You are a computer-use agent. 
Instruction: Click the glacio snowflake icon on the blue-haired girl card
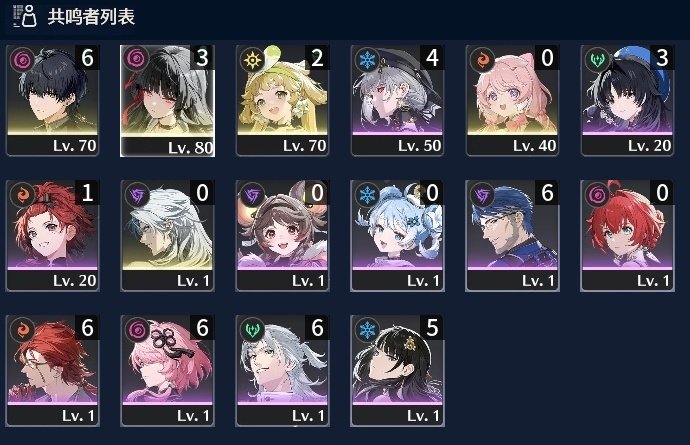click(x=367, y=194)
